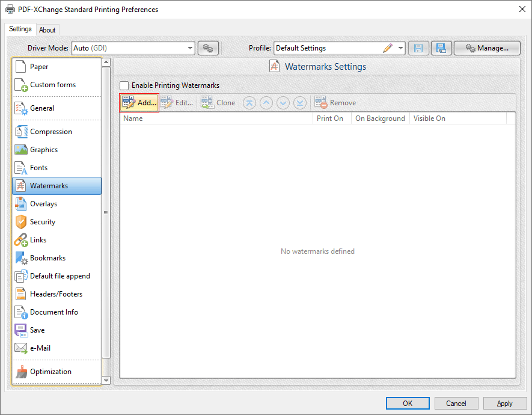Image resolution: width=532 pixels, height=415 pixels.
Task: Open the Driver Mode dropdown
Action: coord(190,48)
